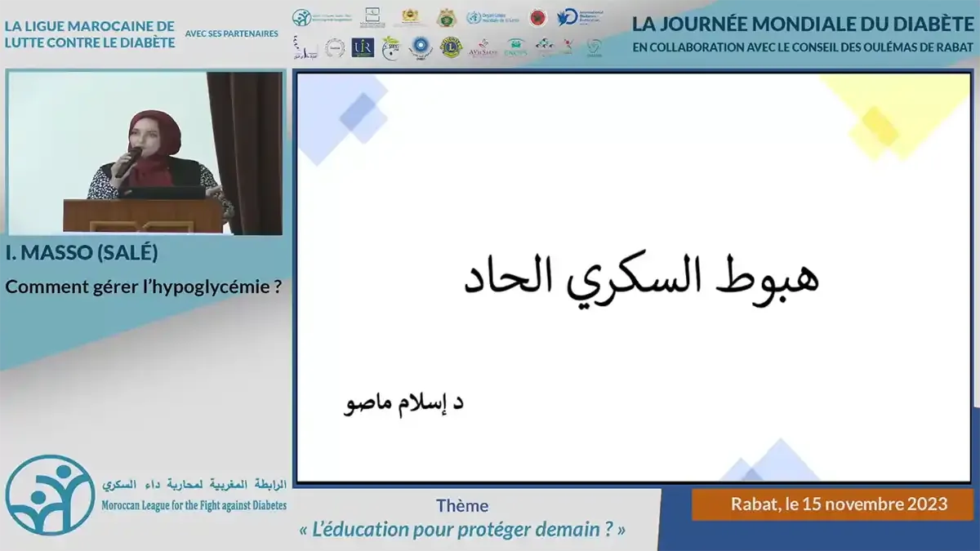Click 'LA JOURNÉE MONDIALE DU DIABÈTE' heading
The width and height of the screenshot is (980, 551).
tap(804, 24)
